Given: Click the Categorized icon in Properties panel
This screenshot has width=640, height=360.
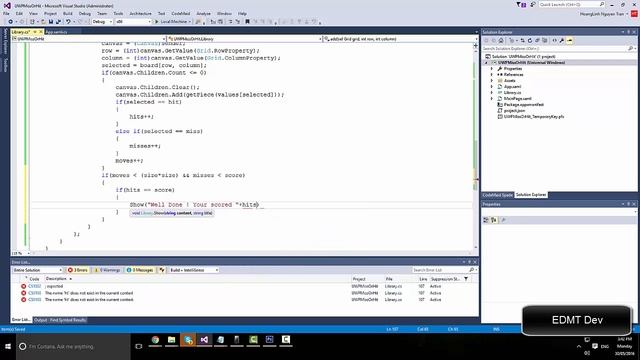Looking at the screenshot, I should click(x=486, y=220).
